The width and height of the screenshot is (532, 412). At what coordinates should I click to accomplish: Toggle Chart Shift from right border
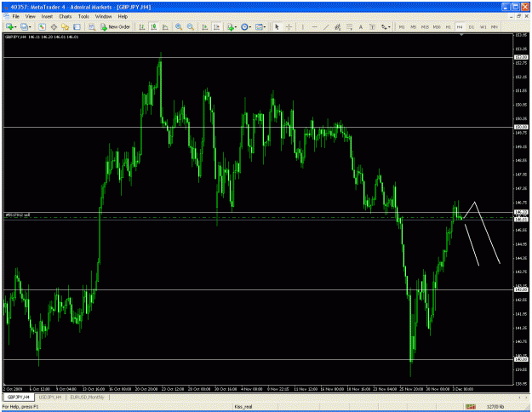point(216,26)
